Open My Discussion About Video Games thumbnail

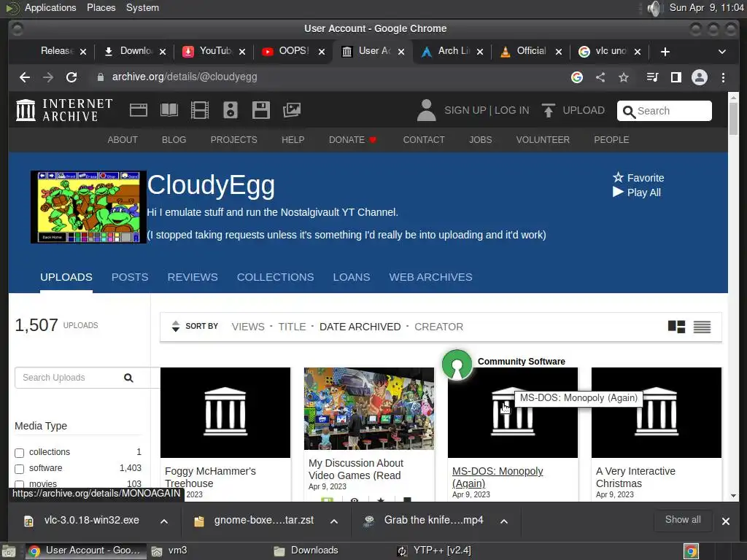[x=369, y=408]
